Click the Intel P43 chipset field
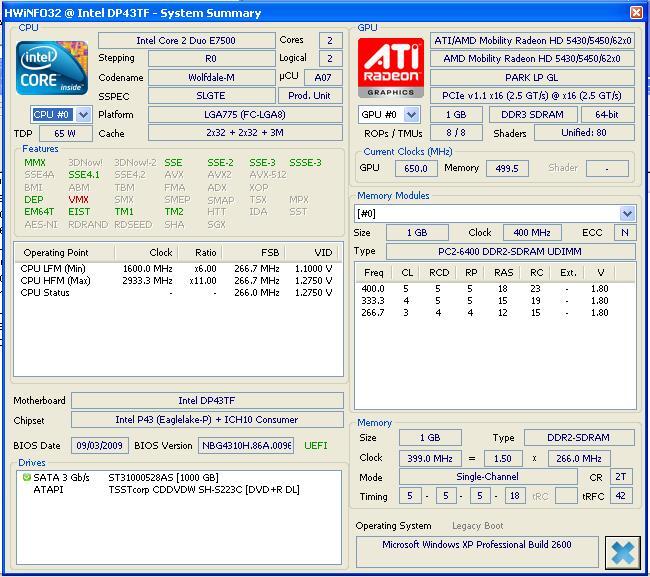Screen dimensions: 650x577 (207, 419)
